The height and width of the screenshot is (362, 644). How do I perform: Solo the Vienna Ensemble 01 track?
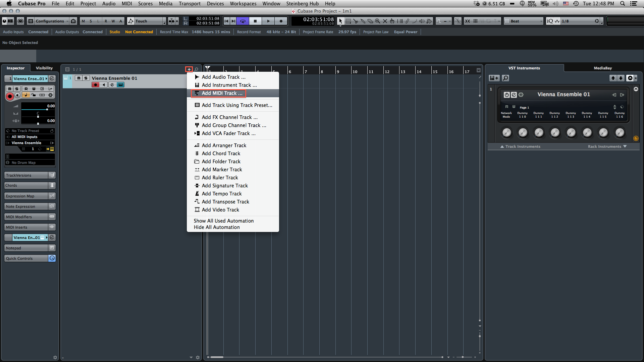86,78
